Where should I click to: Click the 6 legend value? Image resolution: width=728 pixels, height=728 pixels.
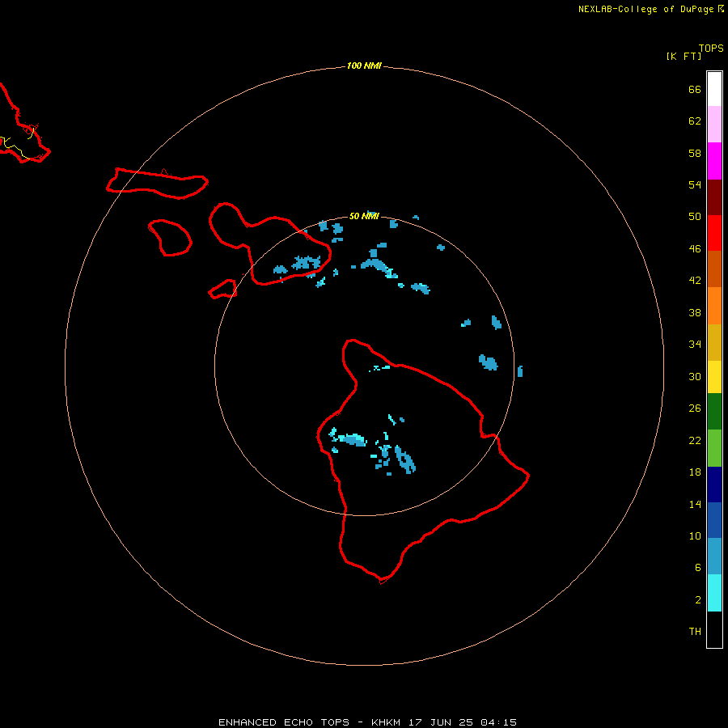coord(697,567)
